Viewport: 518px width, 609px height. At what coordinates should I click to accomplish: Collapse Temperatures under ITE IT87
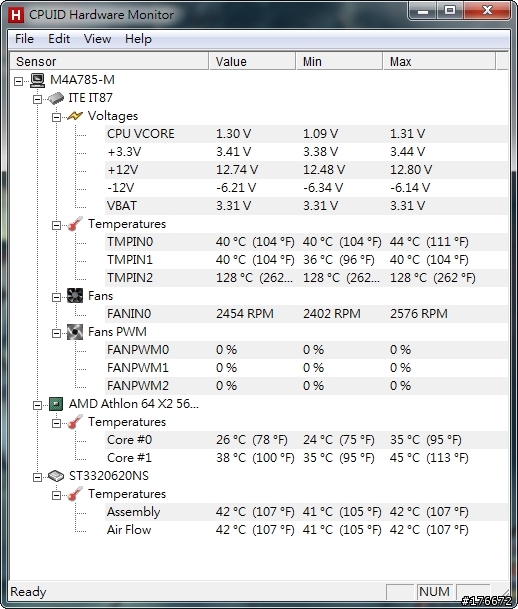tap(56, 225)
